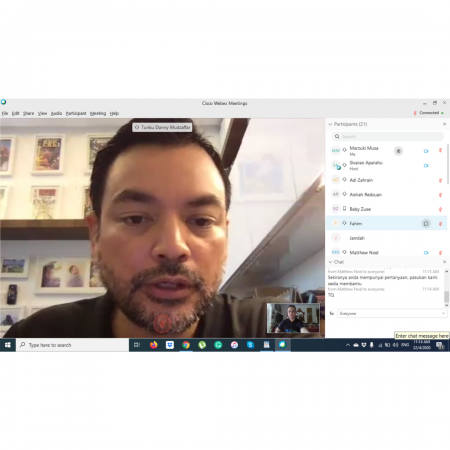
Task: Click the Tunku Danny Muzaffar name label
Action: coord(162,127)
